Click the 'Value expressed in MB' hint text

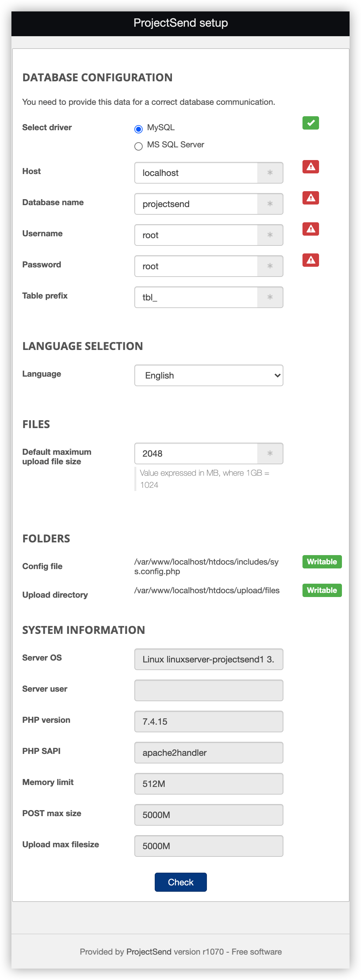pos(204,479)
